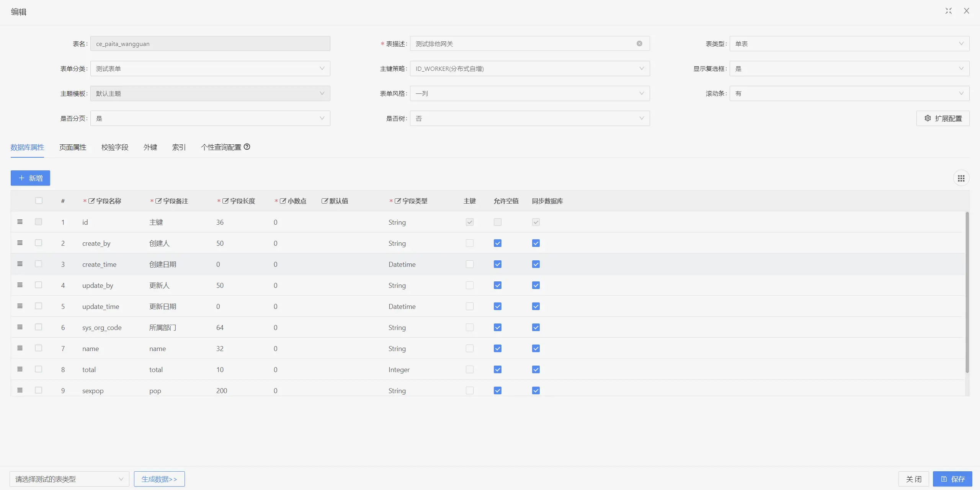The height and width of the screenshot is (490, 980).
Task: Close the 编辑 dialog with the X icon
Action: click(x=967, y=11)
